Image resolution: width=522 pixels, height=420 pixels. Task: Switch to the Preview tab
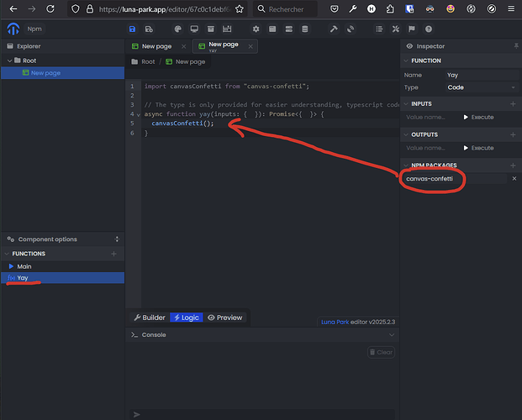point(224,318)
